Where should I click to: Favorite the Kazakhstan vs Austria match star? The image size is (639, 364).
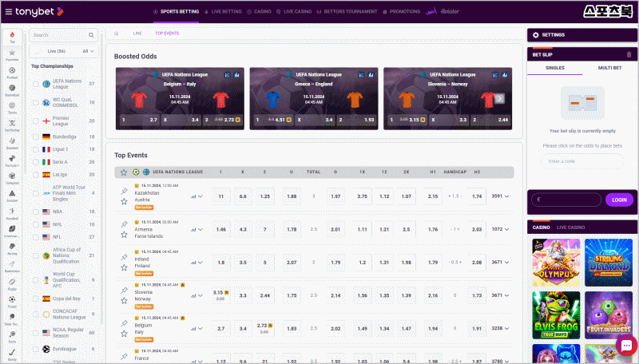(x=124, y=201)
